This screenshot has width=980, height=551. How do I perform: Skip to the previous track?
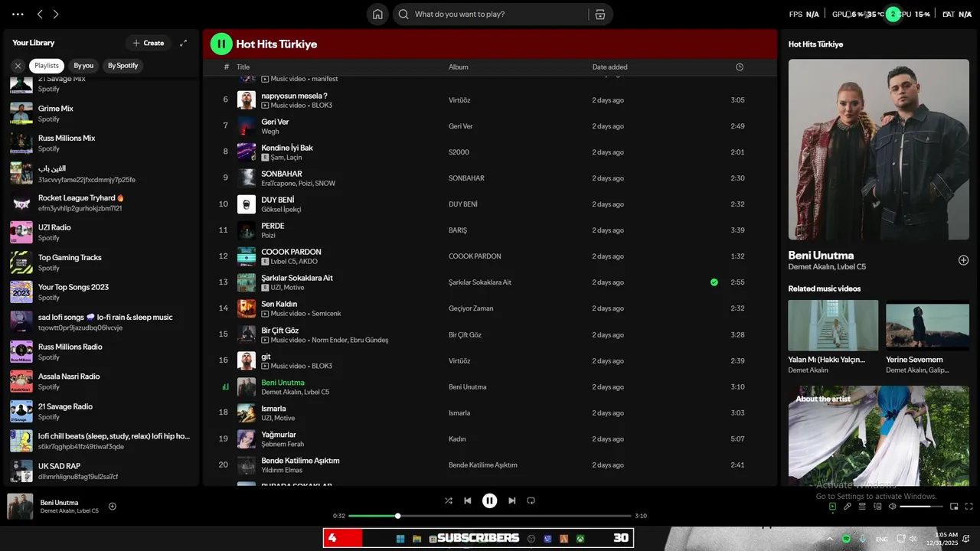click(x=468, y=500)
